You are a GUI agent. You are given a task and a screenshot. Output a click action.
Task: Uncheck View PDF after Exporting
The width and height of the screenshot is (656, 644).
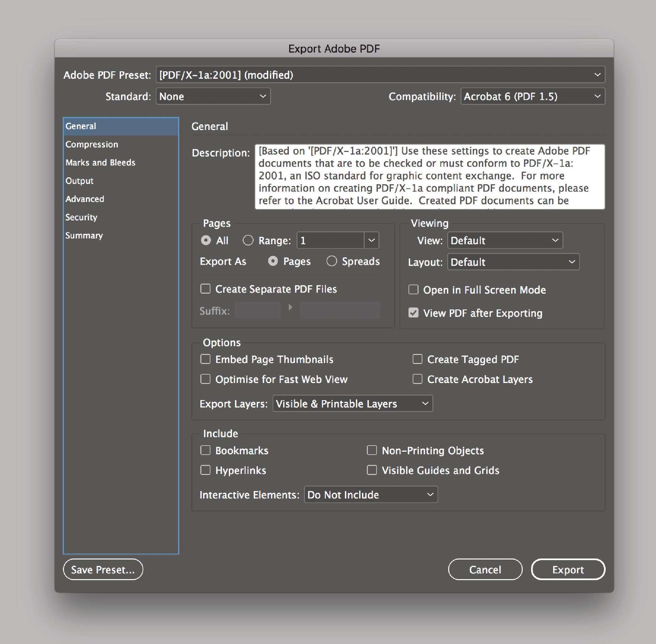coord(413,313)
